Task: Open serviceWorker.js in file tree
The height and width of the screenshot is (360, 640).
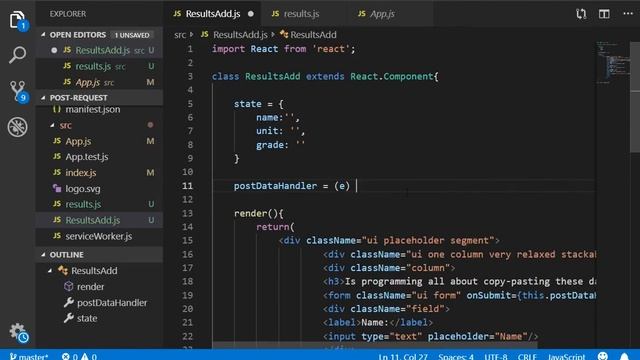Action: (99, 236)
